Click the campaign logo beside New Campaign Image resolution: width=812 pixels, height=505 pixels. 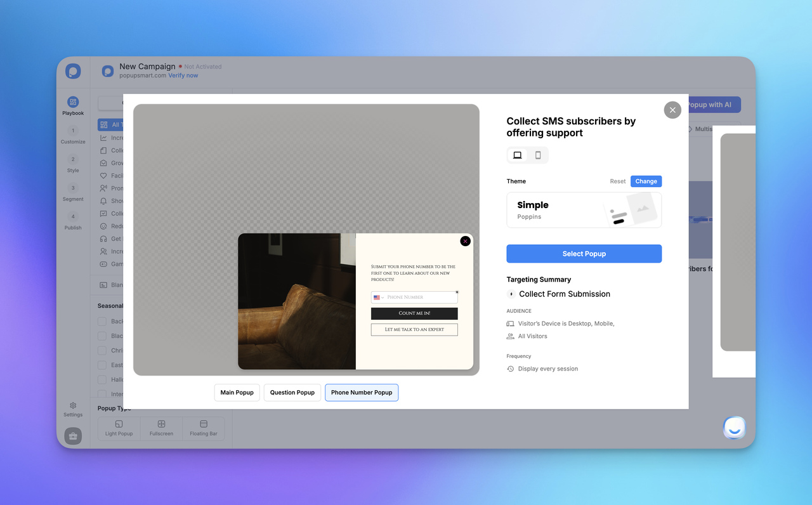(x=108, y=71)
